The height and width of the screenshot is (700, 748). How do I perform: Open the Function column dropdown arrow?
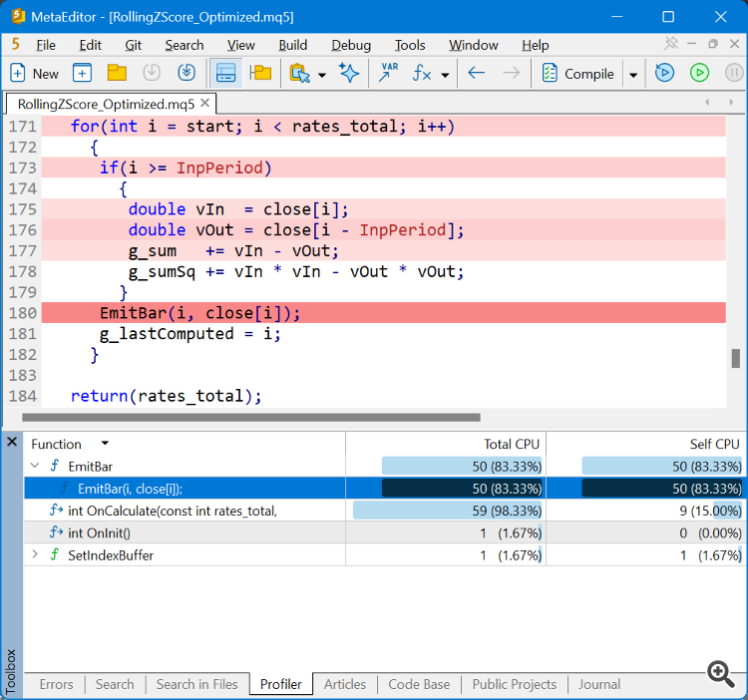[x=105, y=444]
